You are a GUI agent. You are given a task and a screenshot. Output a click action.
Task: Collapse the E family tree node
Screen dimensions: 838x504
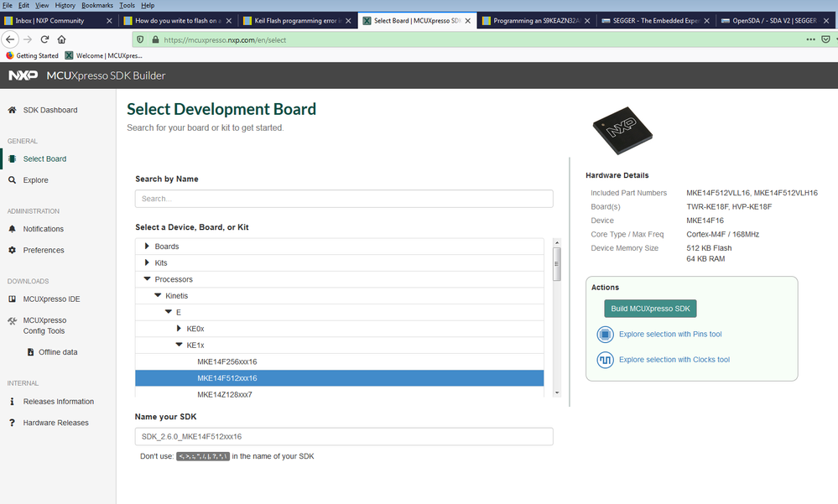[169, 312]
